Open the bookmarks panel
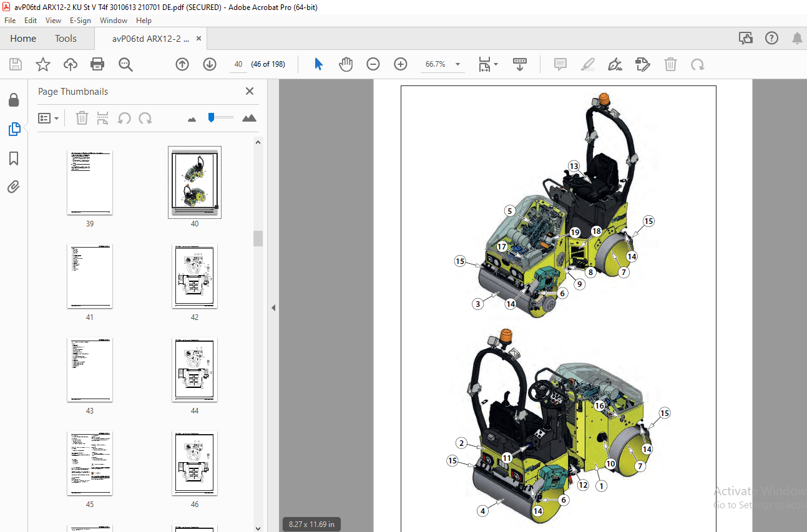The width and height of the screenshot is (807, 532). [x=14, y=158]
